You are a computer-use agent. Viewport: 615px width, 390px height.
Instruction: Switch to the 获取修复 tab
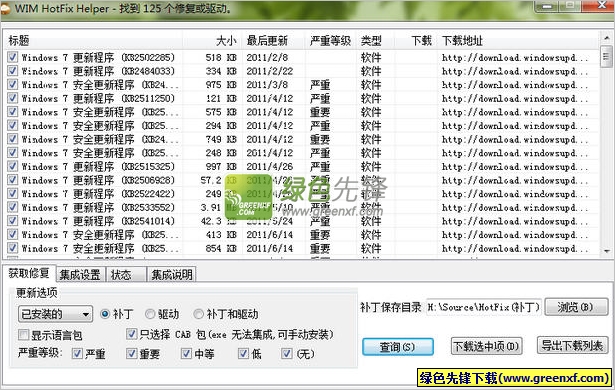point(29,273)
